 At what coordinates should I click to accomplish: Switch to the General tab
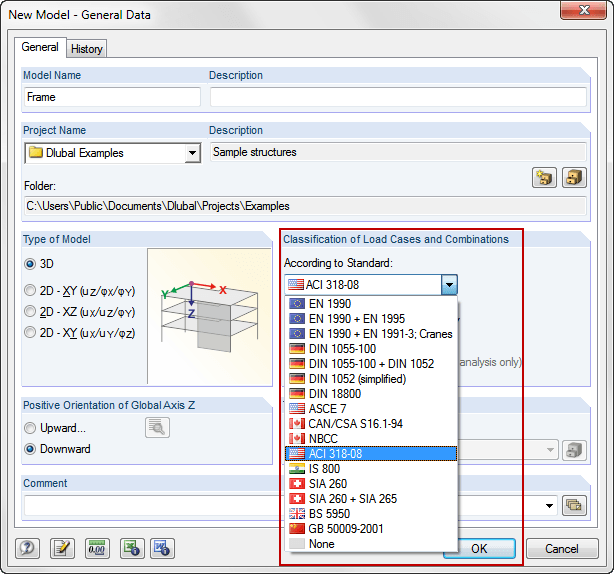(40, 47)
